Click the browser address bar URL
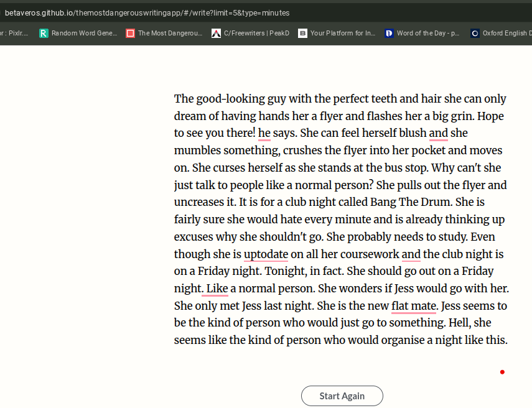Screen dimensions: 532x408 [147, 13]
